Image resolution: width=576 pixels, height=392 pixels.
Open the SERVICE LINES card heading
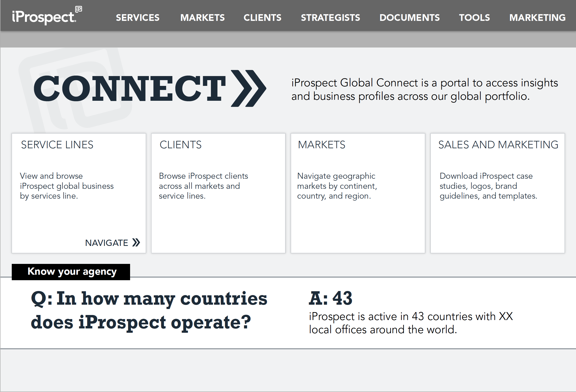pos(57,145)
